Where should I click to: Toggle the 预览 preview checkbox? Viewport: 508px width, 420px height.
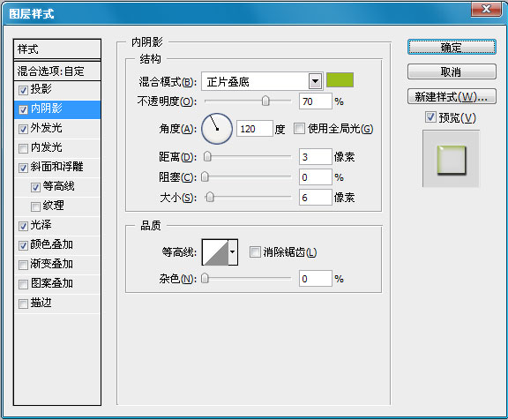click(430, 117)
